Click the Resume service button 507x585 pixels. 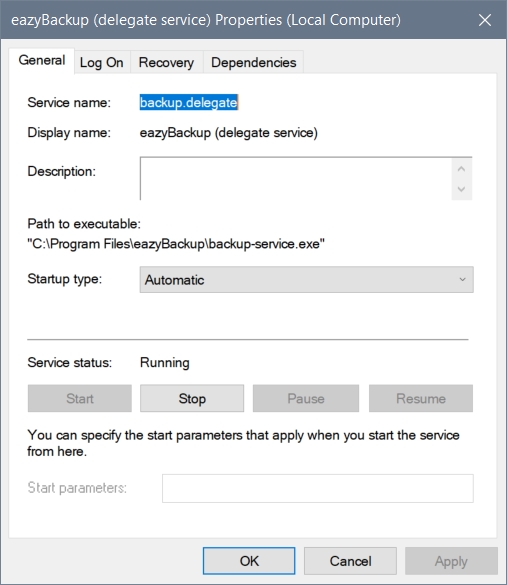(x=421, y=398)
